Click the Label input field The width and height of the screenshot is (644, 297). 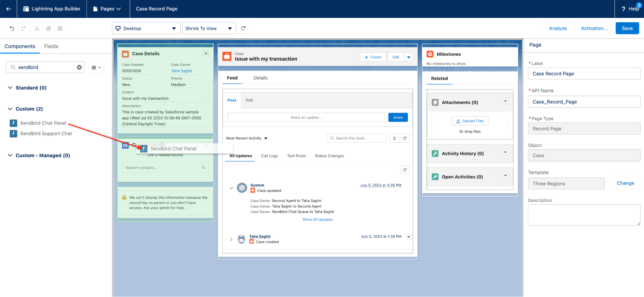click(584, 74)
